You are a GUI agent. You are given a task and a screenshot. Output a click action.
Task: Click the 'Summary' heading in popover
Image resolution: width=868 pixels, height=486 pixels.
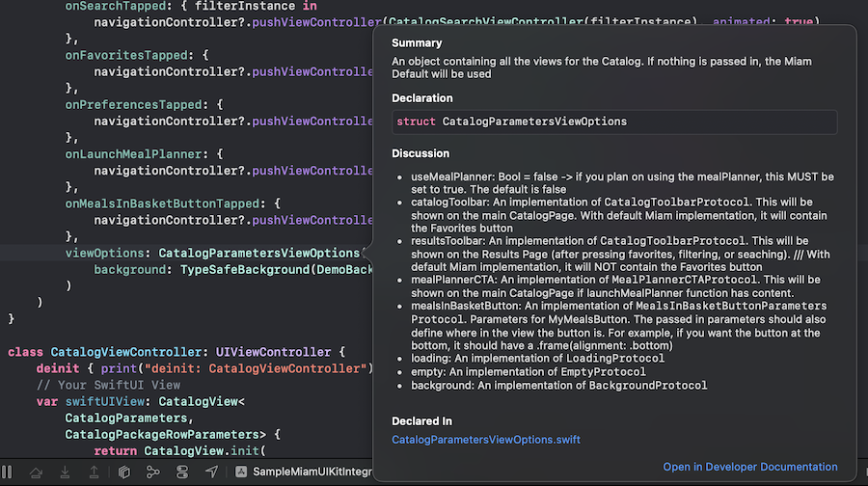[417, 43]
